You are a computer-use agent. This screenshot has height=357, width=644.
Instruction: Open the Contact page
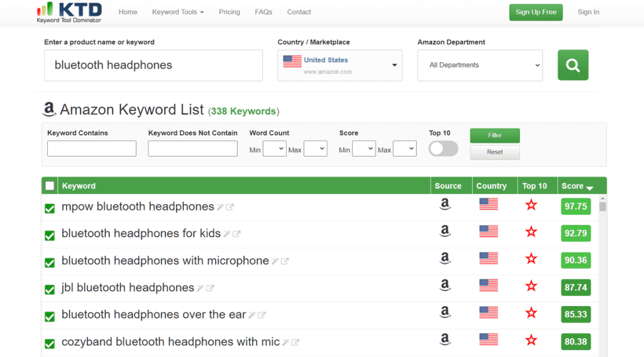click(299, 12)
